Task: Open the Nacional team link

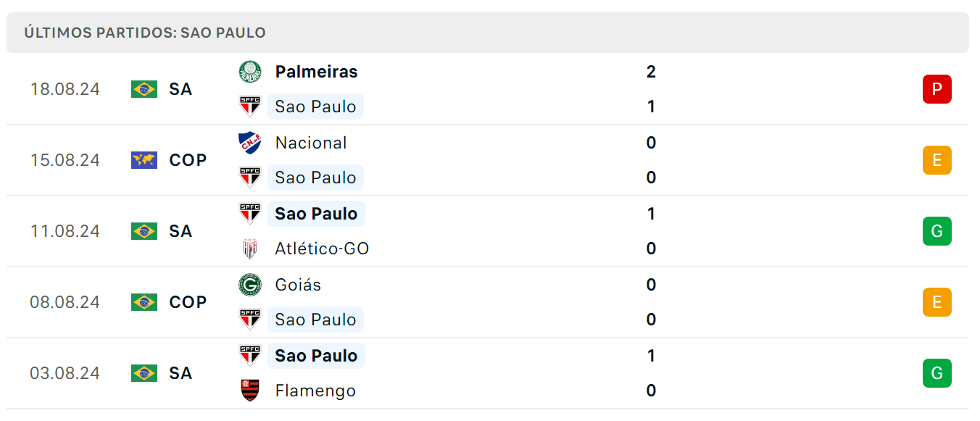Action: [311, 143]
